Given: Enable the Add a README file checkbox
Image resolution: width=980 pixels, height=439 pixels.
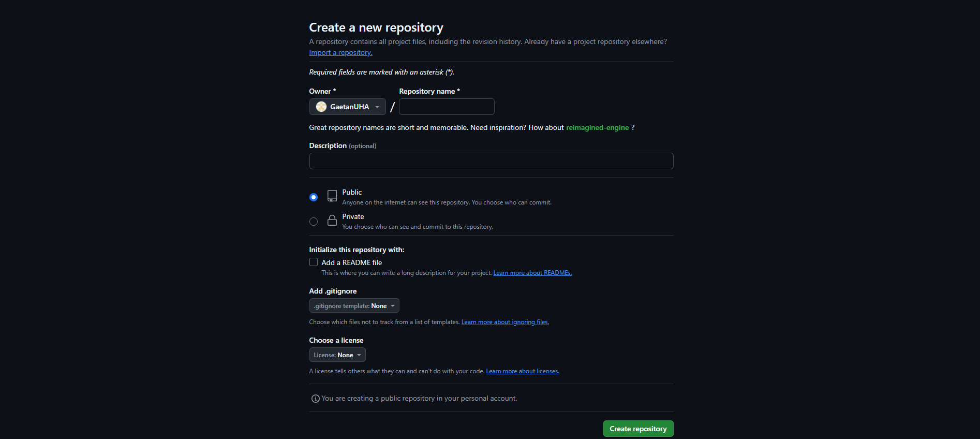Looking at the screenshot, I should [314, 262].
